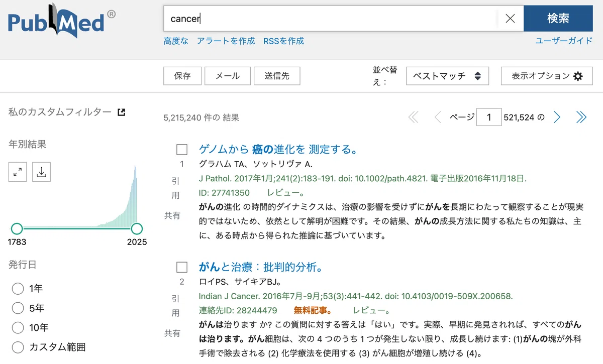Select the 5年 publication date filter
The height and width of the screenshot is (364, 603).
18,308
